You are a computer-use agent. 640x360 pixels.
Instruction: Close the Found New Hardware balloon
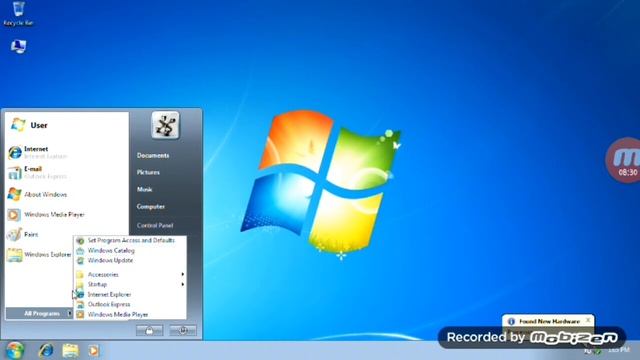tap(588, 320)
